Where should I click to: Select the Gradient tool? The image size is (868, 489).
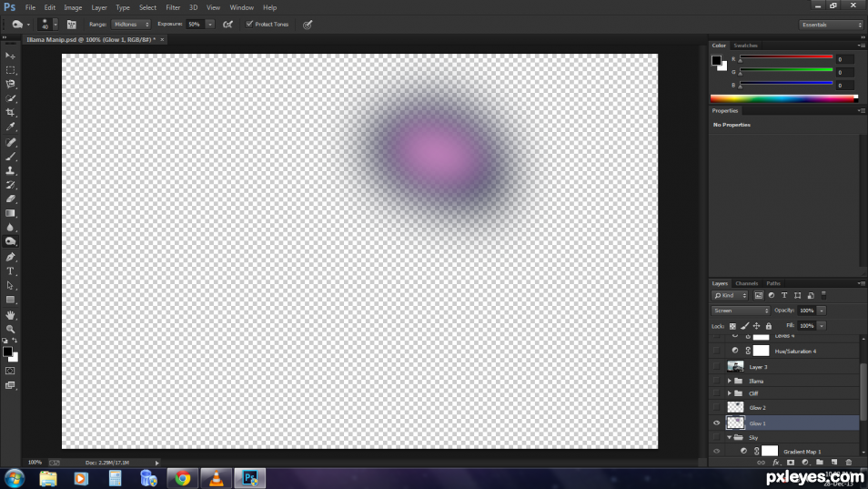click(10, 213)
